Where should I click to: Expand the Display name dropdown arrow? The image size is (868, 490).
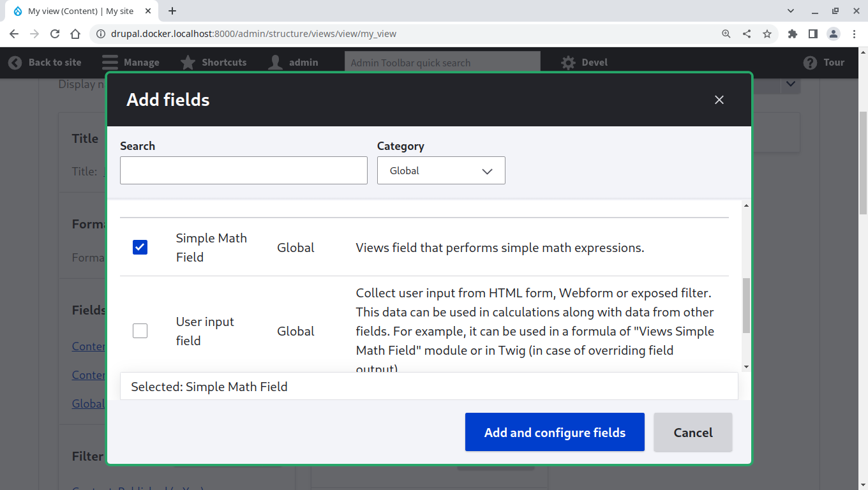(x=791, y=84)
